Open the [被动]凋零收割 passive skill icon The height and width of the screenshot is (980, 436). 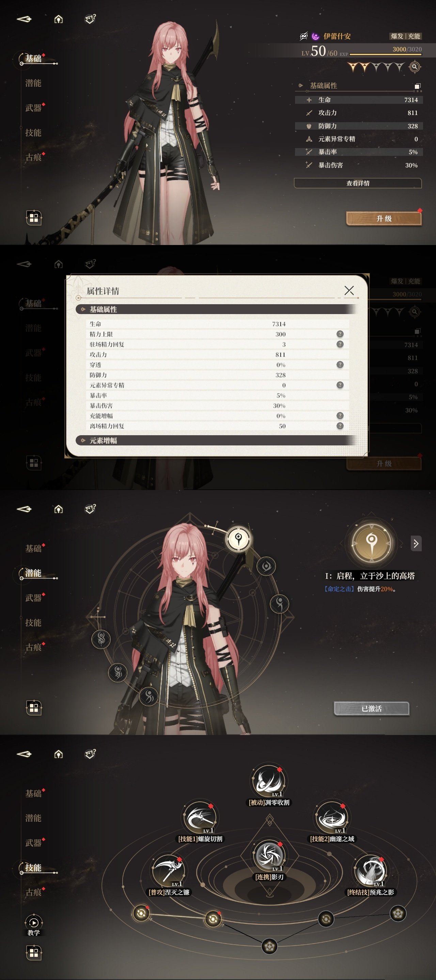(x=269, y=782)
